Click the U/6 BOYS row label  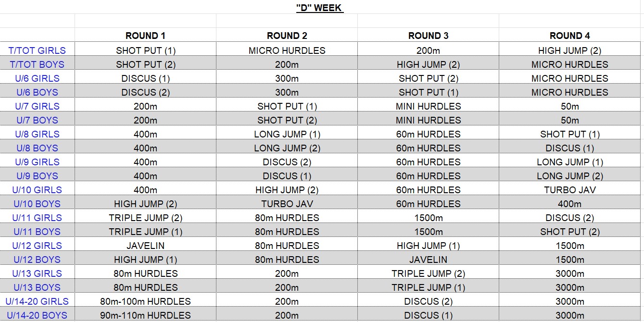(37, 92)
